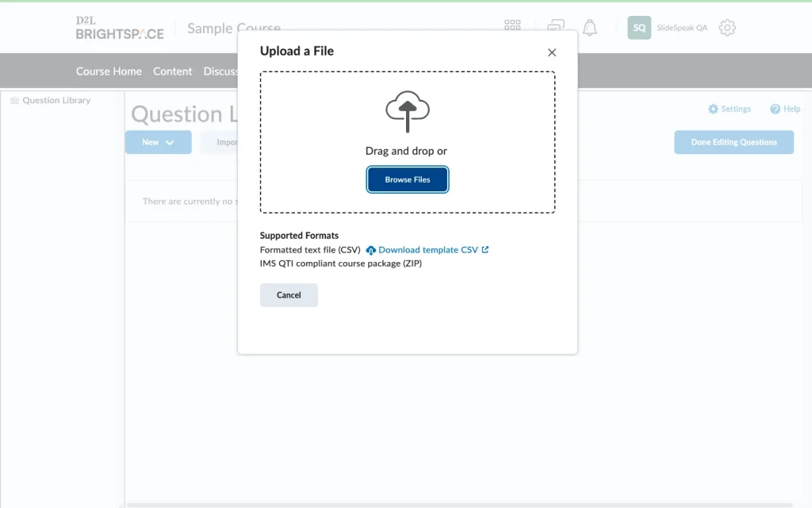Click the Help question mark icon
Screen dimensions: 812x508
pos(775,109)
